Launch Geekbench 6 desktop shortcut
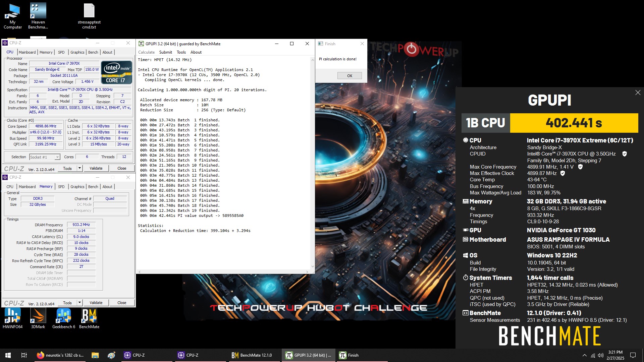Image resolution: width=644 pixels, height=362 pixels. [64, 318]
